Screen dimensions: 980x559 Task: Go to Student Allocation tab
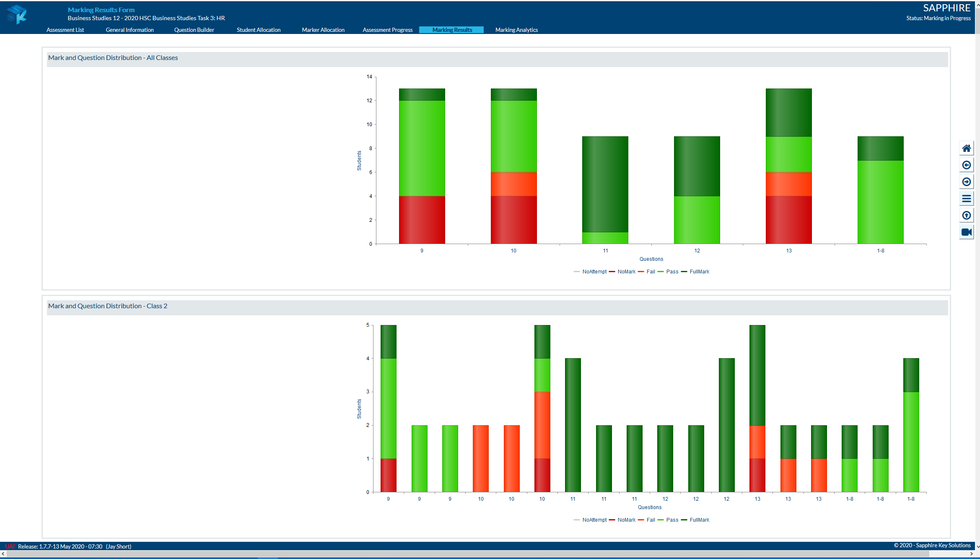click(x=259, y=30)
